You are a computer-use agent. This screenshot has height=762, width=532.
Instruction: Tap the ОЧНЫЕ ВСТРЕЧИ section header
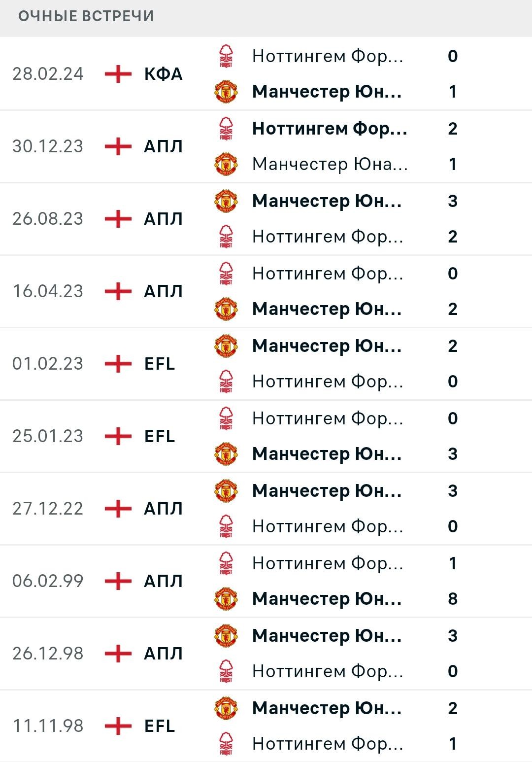[86, 16]
